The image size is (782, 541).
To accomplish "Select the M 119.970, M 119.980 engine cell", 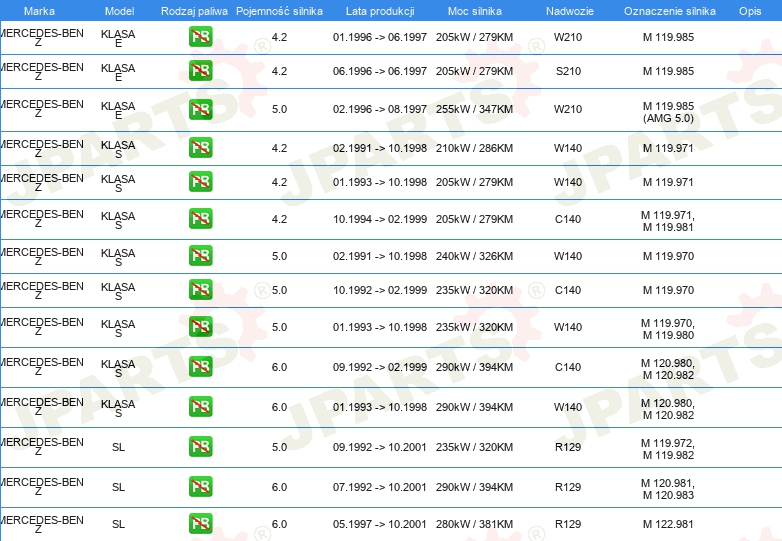I will coord(668,329).
